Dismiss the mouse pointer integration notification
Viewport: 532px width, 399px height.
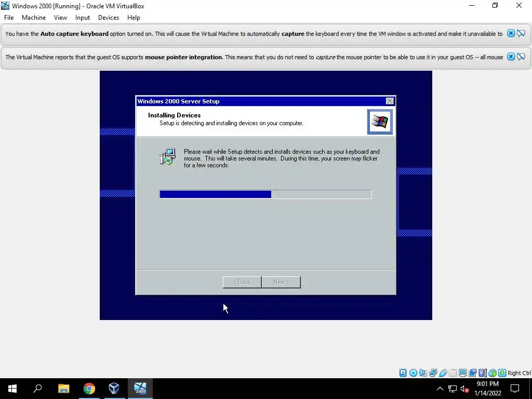(x=511, y=57)
